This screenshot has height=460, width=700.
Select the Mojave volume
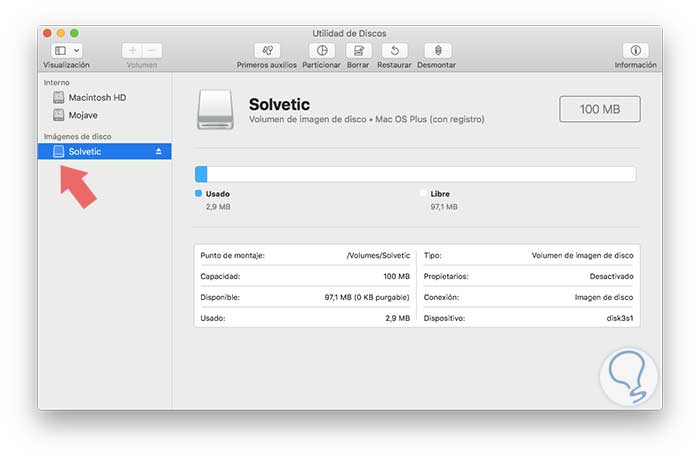click(x=104, y=115)
